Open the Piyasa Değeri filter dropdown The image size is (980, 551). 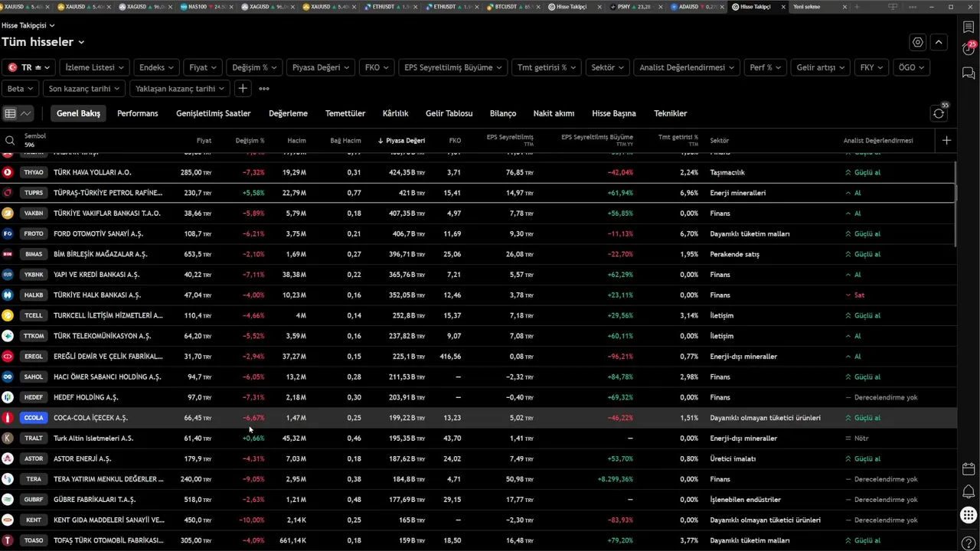coord(322,67)
